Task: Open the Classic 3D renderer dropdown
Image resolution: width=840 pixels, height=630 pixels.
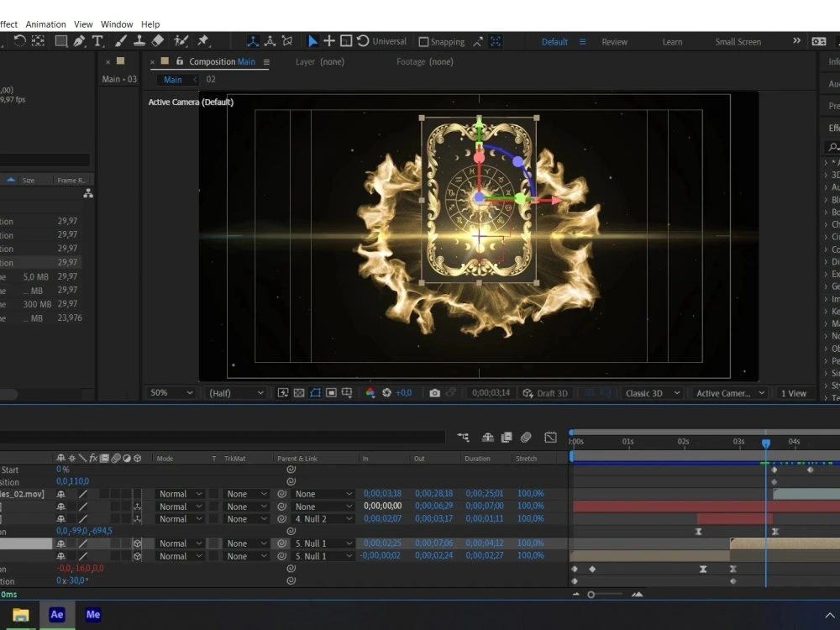Action: pyautogui.click(x=652, y=393)
